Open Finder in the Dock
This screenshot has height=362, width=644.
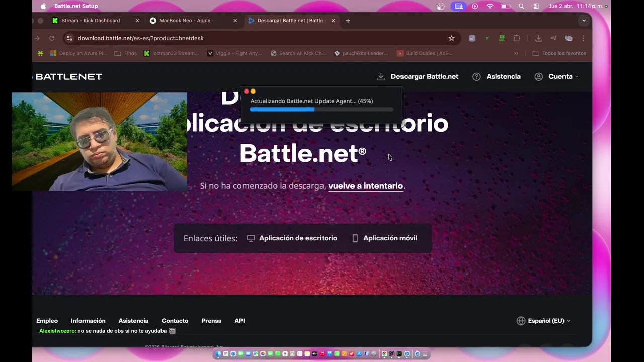click(x=218, y=354)
